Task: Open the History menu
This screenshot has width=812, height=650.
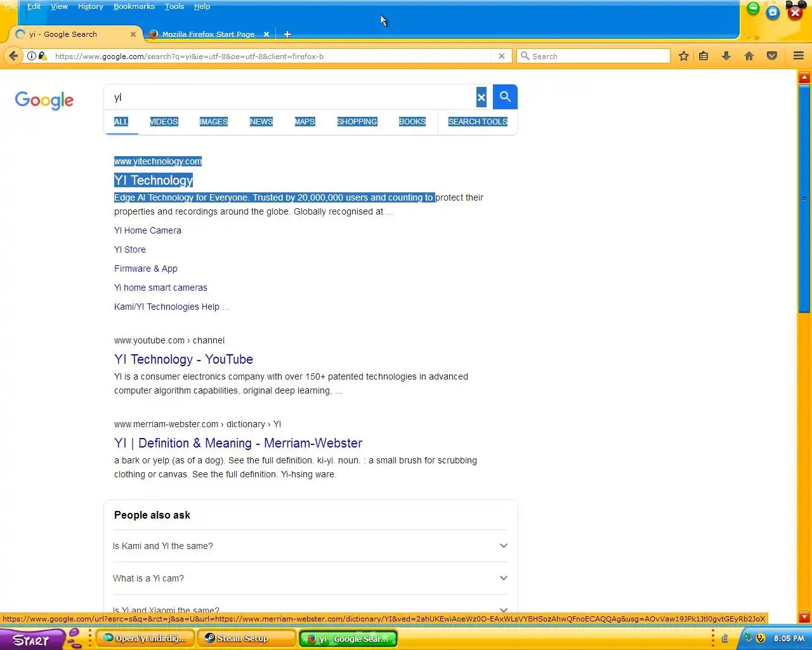Action: (x=90, y=6)
